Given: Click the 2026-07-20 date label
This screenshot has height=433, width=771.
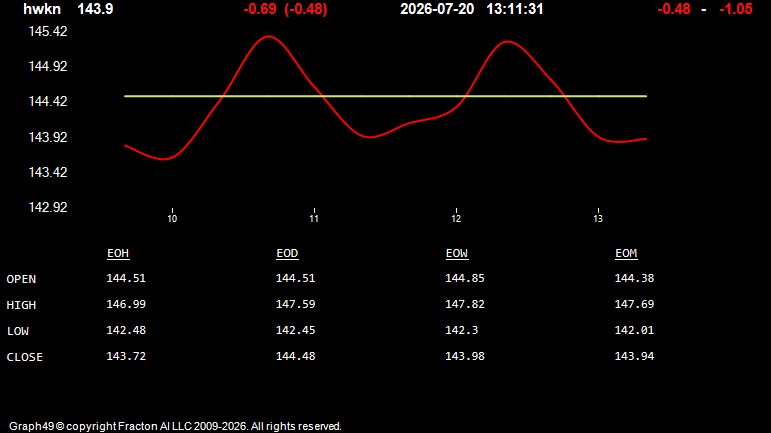Looking at the screenshot, I should [x=437, y=9].
